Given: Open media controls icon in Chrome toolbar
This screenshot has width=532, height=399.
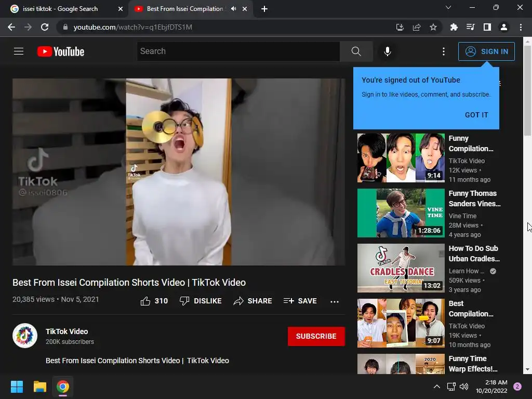Looking at the screenshot, I should pyautogui.click(x=470, y=27).
